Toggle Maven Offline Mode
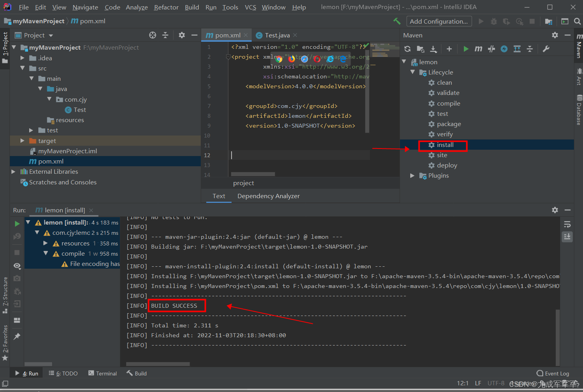Viewport: 583px width, 392px height. coord(491,49)
